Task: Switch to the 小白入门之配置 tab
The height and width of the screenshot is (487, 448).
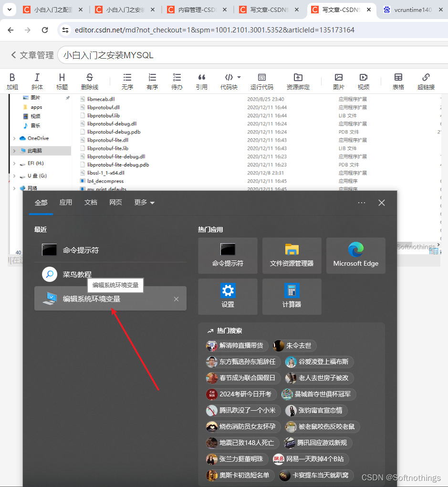Action: click(x=53, y=10)
